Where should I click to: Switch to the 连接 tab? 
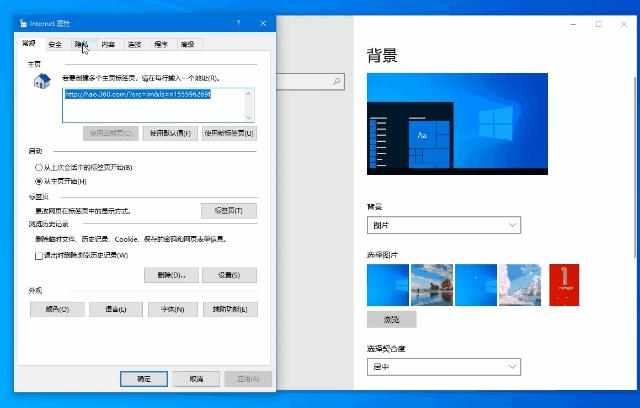[134, 44]
